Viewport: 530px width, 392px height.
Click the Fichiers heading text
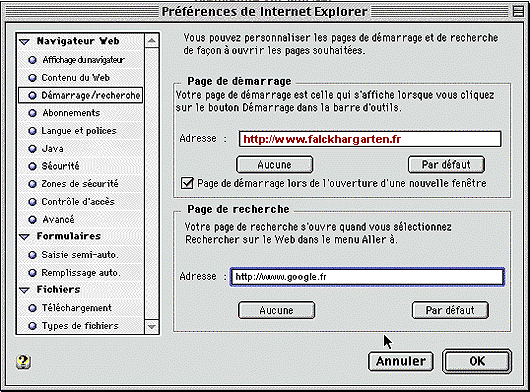click(58, 289)
